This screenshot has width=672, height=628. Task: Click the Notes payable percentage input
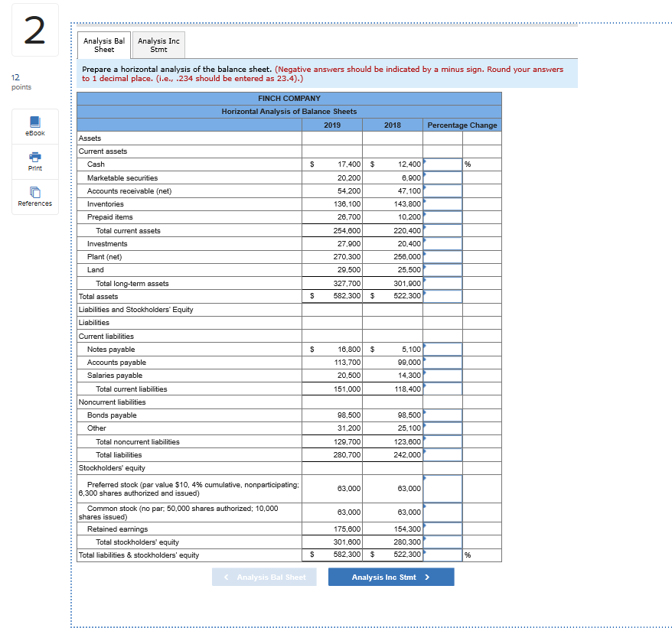point(442,349)
